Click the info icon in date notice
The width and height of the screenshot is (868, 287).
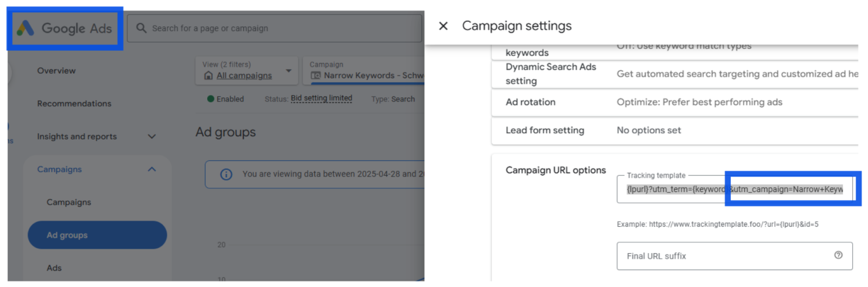[226, 174]
